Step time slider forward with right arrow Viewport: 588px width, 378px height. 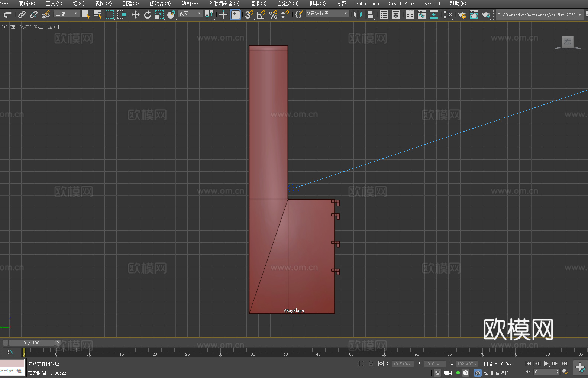(58, 343)
